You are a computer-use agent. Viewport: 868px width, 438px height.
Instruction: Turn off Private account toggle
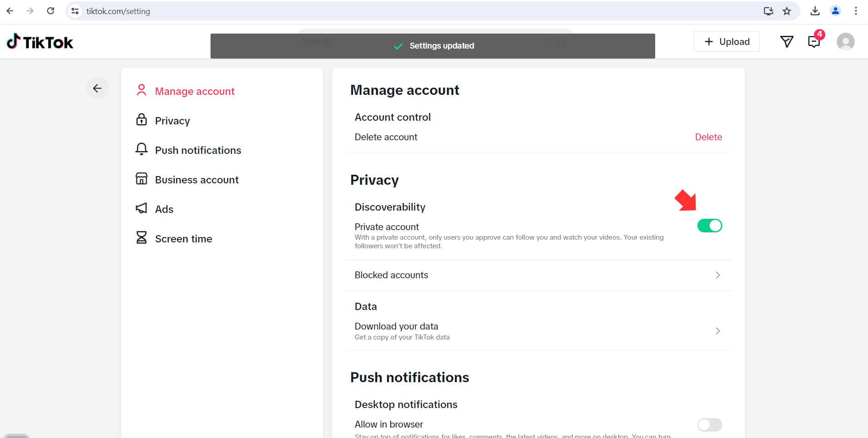[710, 226]
